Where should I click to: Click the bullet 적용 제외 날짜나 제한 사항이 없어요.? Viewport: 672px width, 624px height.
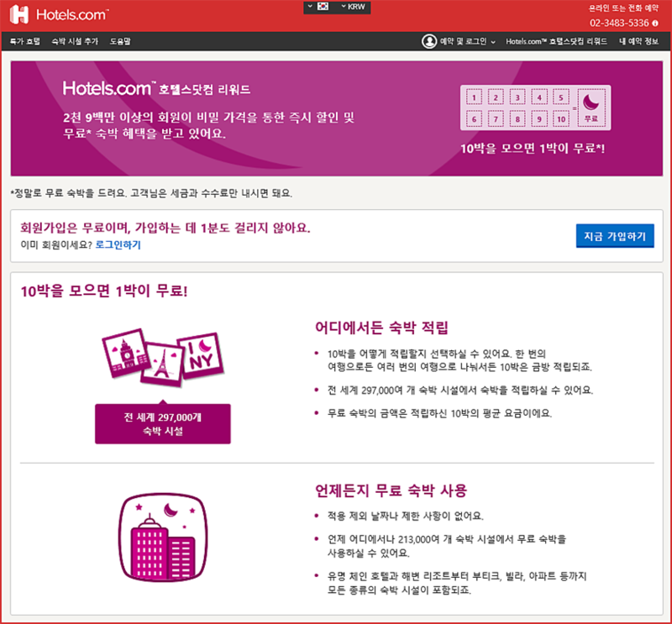pos(405,516)
